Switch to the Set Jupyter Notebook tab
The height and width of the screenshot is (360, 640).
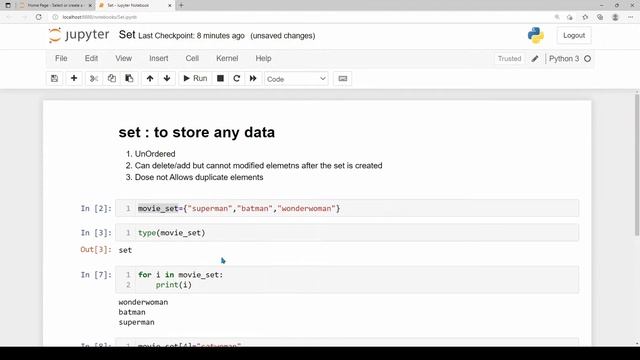[135, 5]
